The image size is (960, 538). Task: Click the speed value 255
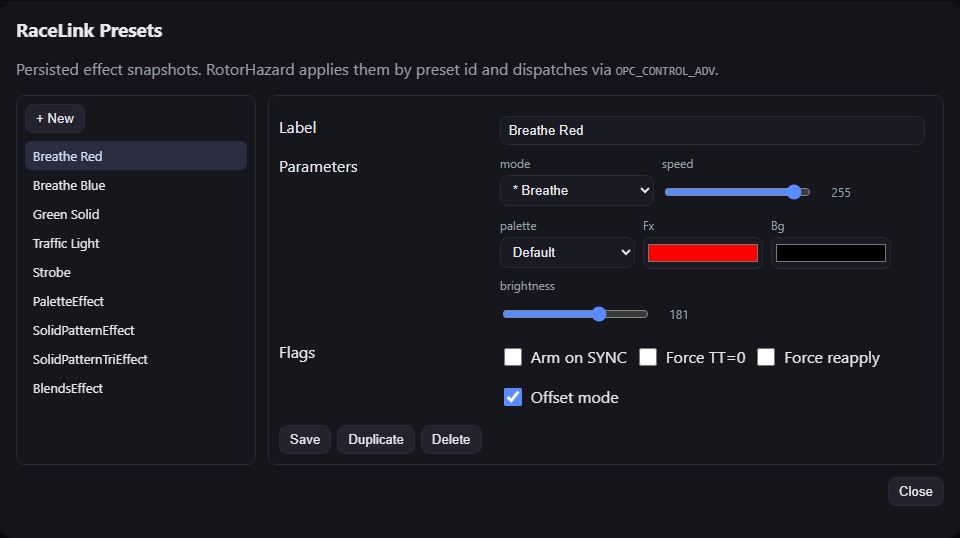[x=841, y=193]
